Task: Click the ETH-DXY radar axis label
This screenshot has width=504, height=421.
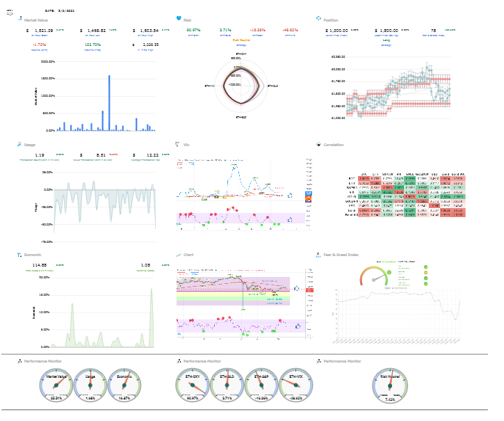Action: click(x=241, y=54)
